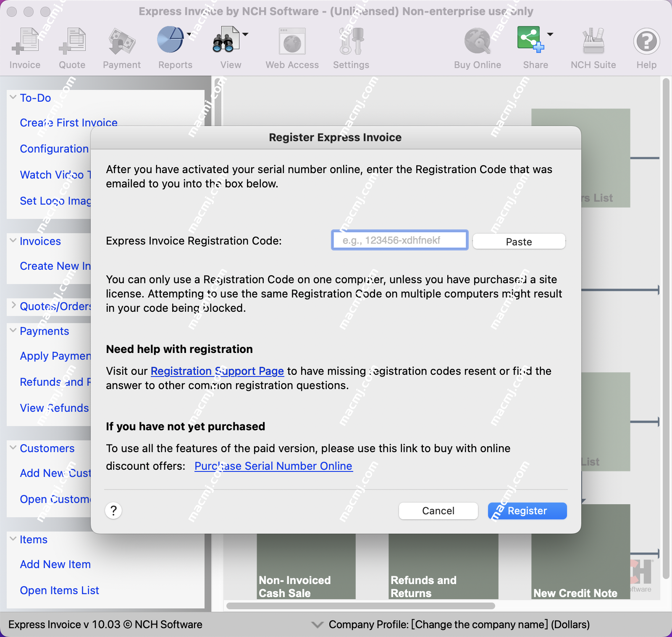Open the Share dropdown arrow
The height and width of the screenshot is (637, 672).
click(x=550, y=34)
